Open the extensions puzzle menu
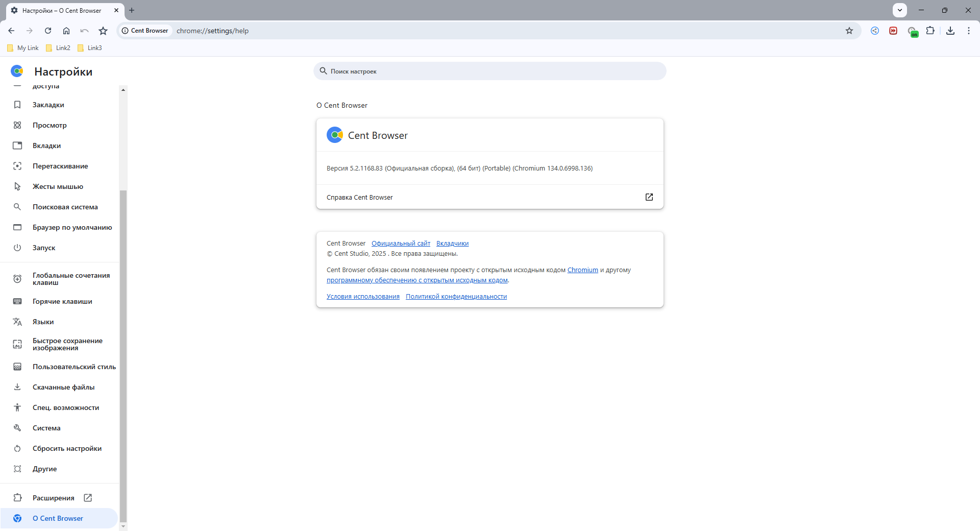Screen dimensions: 980x531 click(x=930, y=31)
